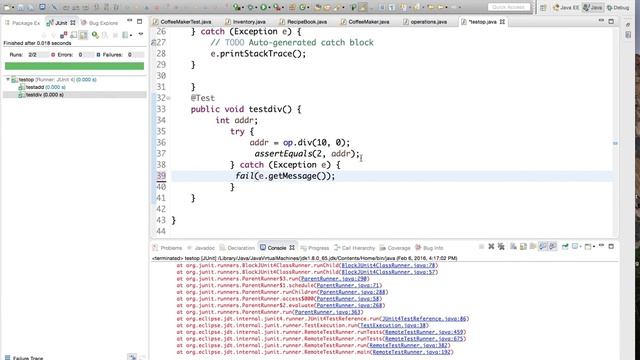This screenshot has width=640, height=360.
Task: Click the Save icon in main toolbar
Action: coord(20,7)
